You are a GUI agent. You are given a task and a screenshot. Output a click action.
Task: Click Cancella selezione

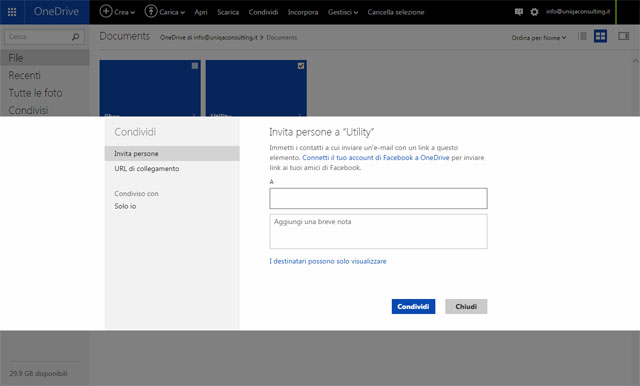click(x=396, y=12)
